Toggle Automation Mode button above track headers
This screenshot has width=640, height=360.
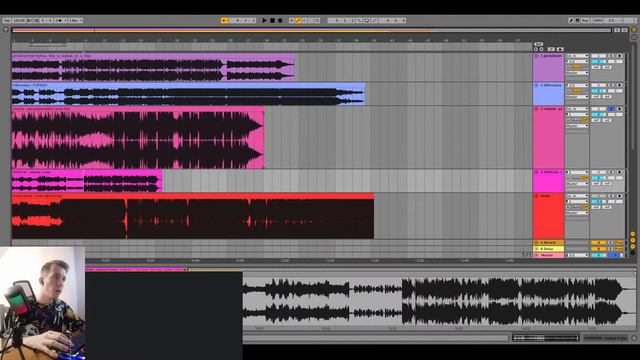tap(551, 49)
